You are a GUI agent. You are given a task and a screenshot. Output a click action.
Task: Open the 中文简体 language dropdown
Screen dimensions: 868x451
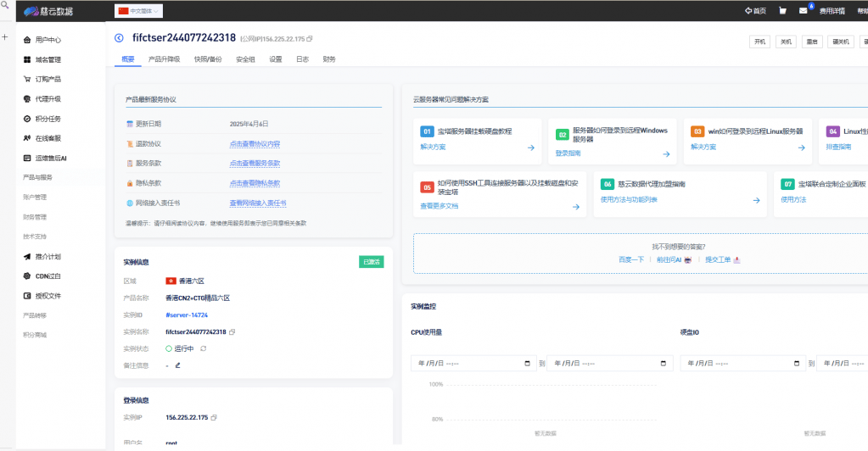click(138, 11)
